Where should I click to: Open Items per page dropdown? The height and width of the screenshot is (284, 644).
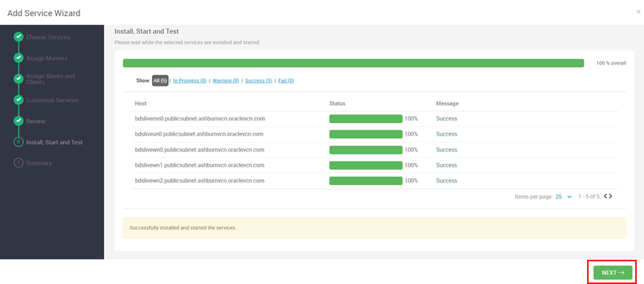[x=563, y=197]
